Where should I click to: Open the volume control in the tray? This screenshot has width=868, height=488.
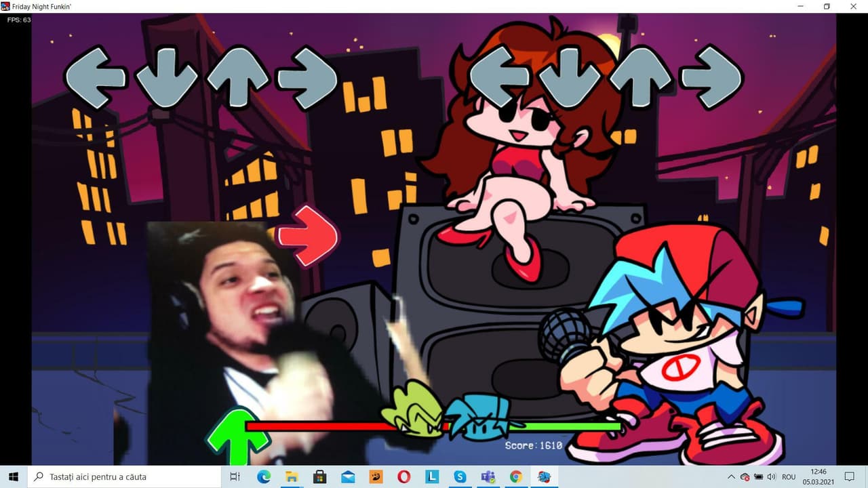(x=772, y=477)
